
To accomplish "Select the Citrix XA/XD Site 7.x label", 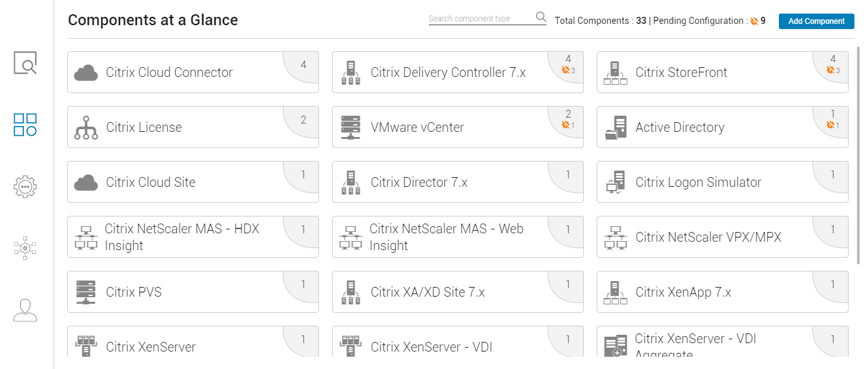I will point(428,292).
